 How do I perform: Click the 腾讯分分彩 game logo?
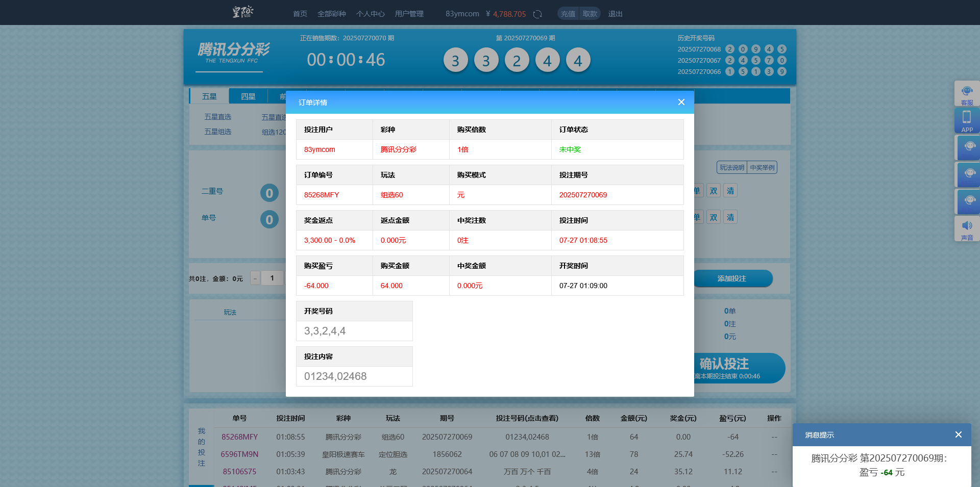(x=233, y=53)
